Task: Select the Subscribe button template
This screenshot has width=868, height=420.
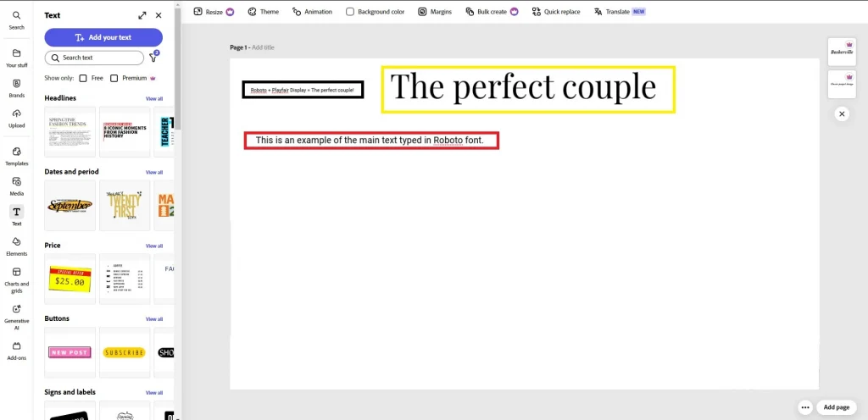Action: tap(125, 352)
